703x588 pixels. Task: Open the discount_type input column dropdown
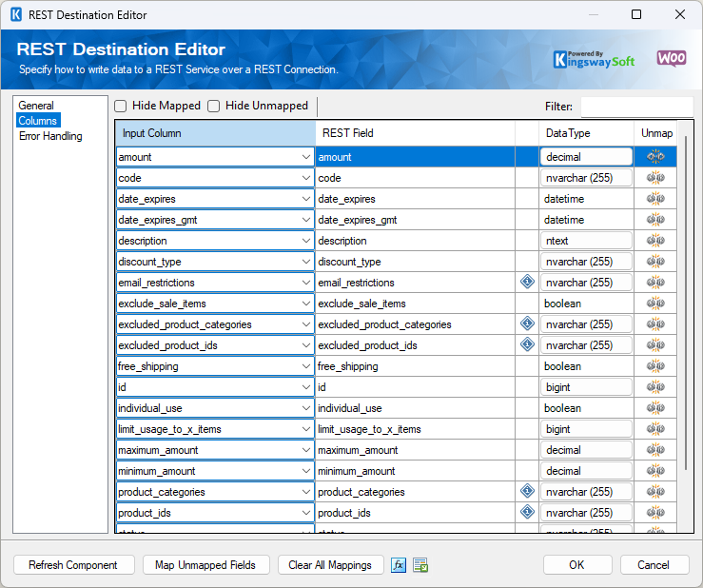pyautogui.click(x=306, y=262)
